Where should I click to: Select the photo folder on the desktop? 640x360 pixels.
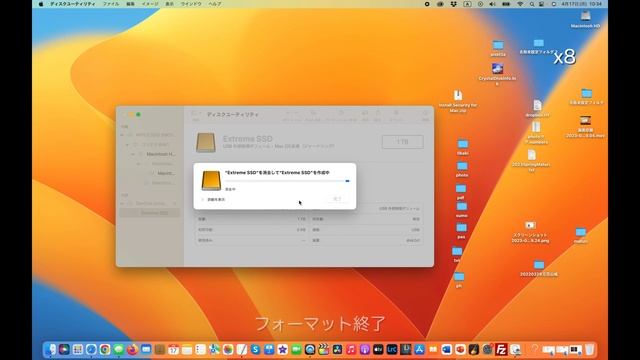462,169
